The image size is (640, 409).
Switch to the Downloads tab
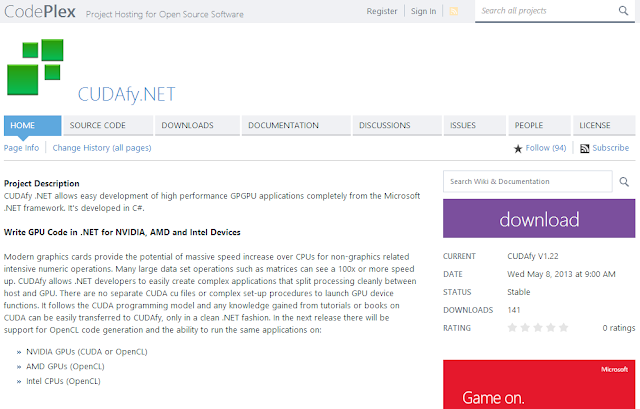pos(187,126)
